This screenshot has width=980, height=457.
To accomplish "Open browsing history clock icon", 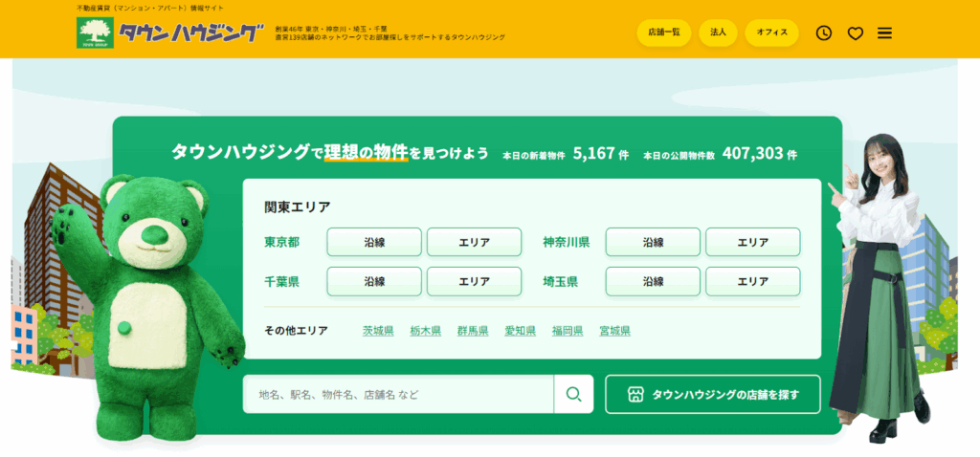I will coord(824,33).
